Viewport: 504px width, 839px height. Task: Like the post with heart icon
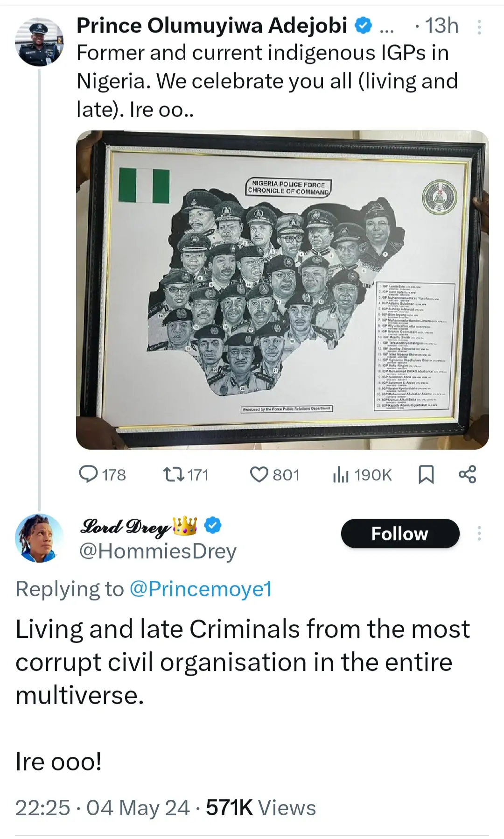(259, 474)
